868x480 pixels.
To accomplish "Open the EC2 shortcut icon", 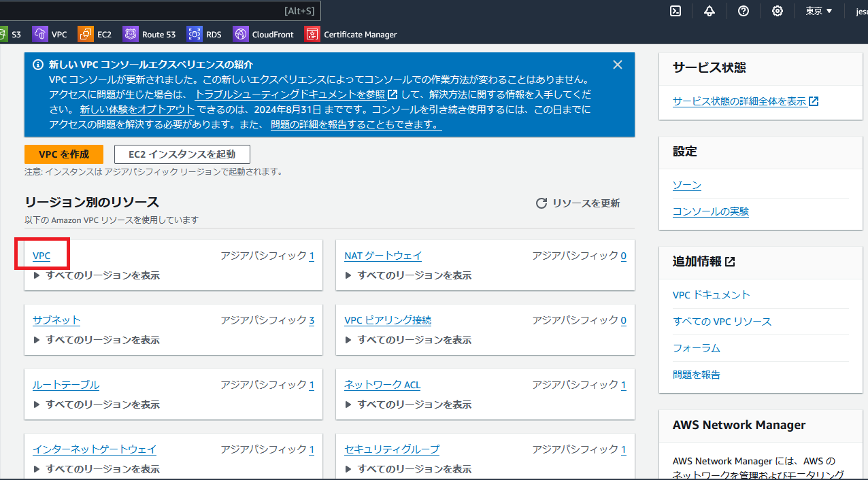I will [x=86, y=34].
